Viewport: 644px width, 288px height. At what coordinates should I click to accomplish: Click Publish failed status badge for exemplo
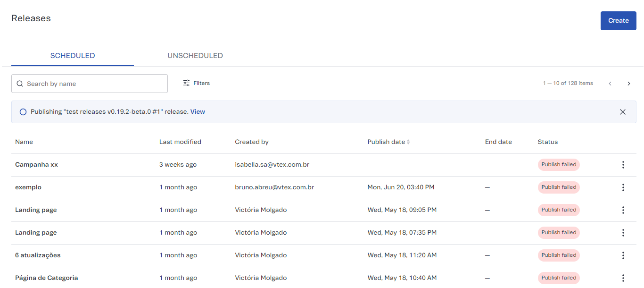[x=559, y=187]
